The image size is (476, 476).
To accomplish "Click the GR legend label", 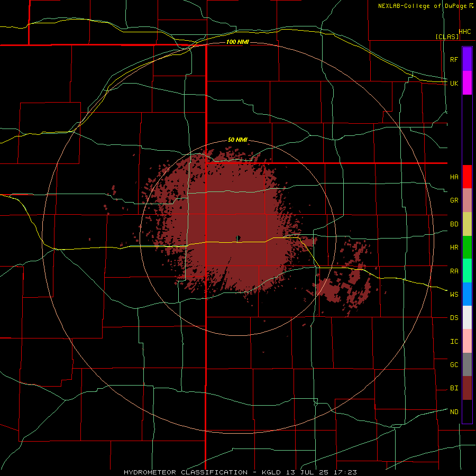I will (x=454, y=200).
